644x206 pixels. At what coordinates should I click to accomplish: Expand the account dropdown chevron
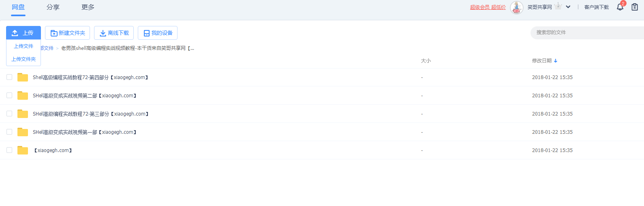click(568, 7)
